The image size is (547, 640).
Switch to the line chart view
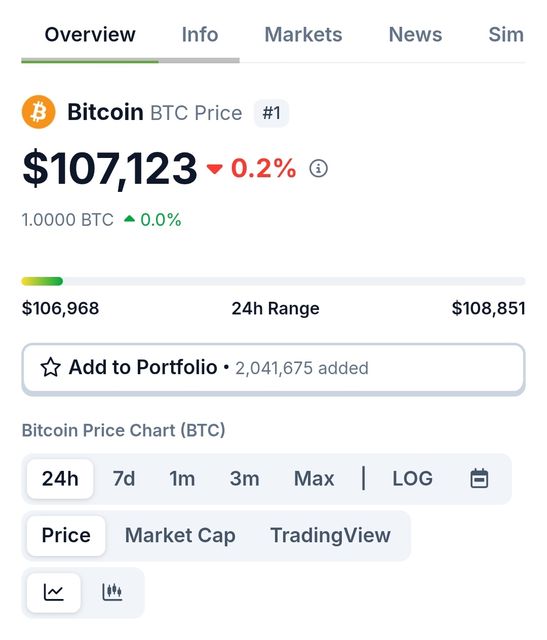click(x=54, y=592)
